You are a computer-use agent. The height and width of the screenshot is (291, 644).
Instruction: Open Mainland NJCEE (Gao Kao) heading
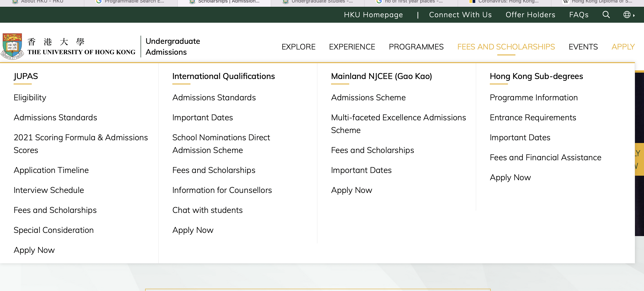click(381, 76)
